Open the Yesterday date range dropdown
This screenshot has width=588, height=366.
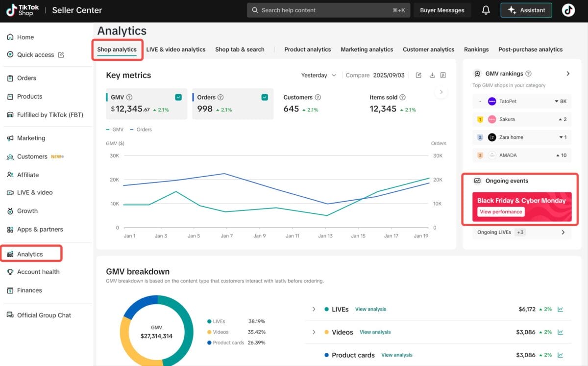[318, 76]
